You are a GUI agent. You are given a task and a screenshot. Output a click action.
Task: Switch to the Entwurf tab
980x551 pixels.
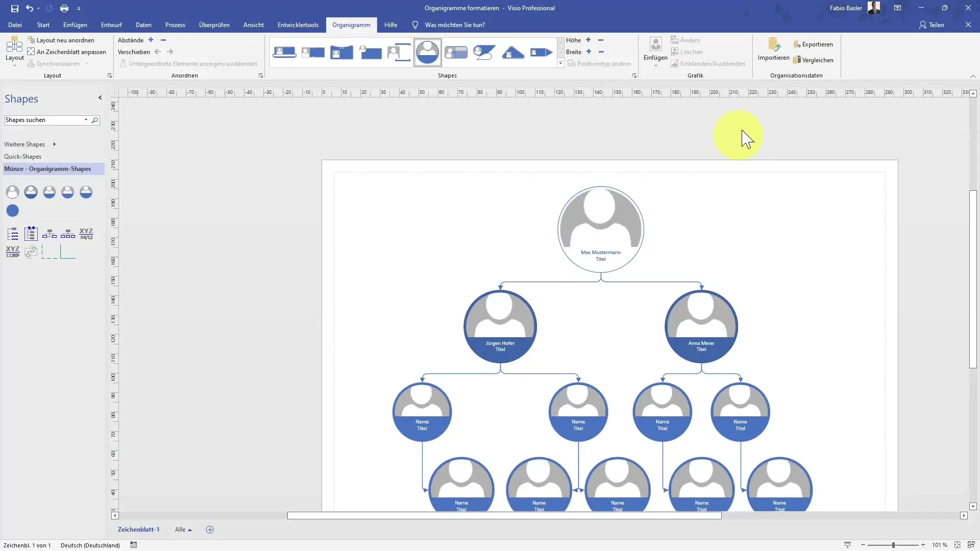(x=111, y=24)
